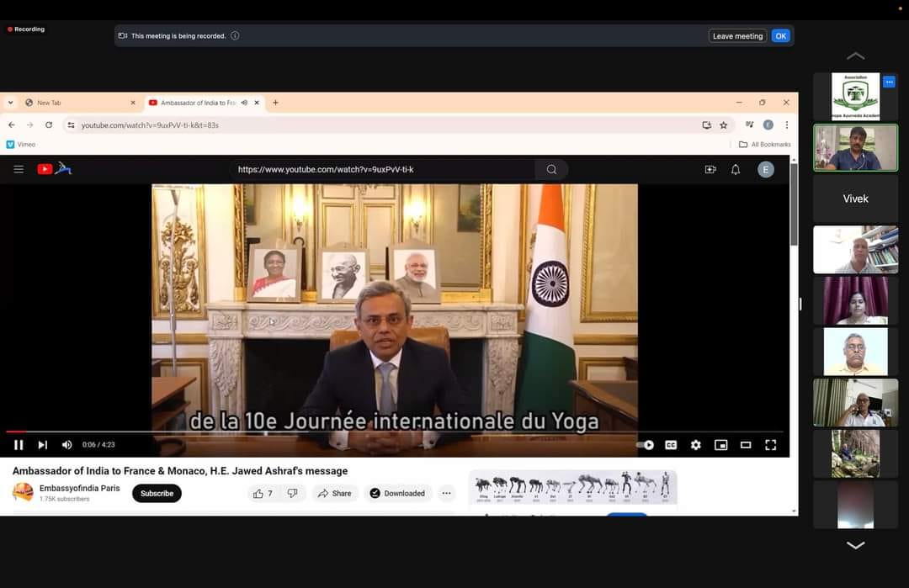The height and width of the screenshot is (588, 909).
Task: Toggle the autoplay switch
Action: (646, 445)
